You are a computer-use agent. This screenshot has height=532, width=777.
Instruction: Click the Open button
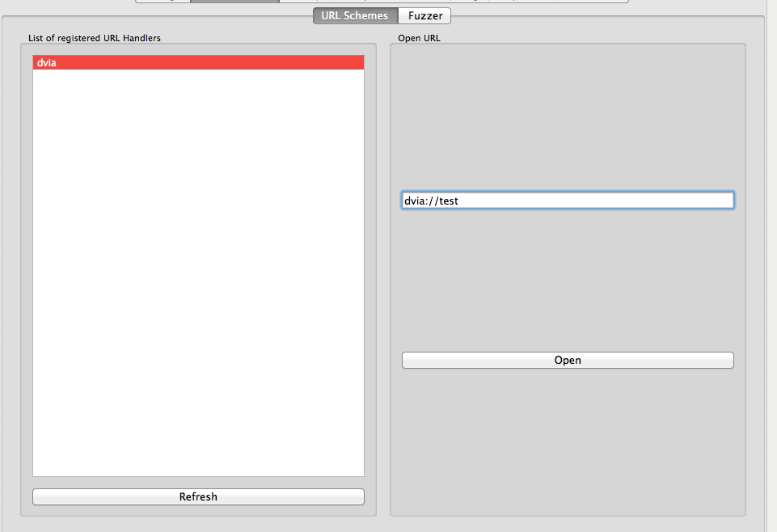[x=568, y=360]
